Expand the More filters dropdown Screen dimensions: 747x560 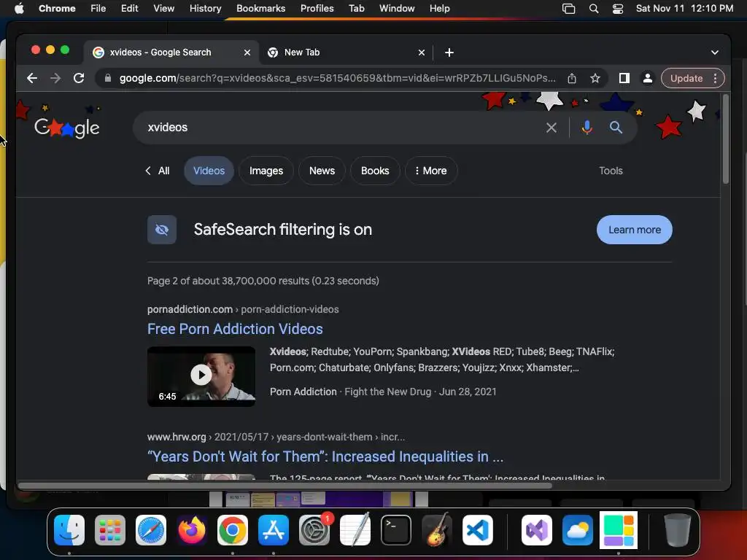click(x=431, y=171)
